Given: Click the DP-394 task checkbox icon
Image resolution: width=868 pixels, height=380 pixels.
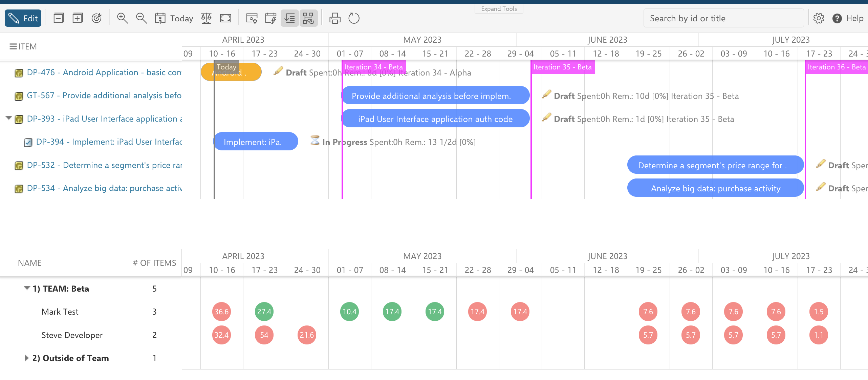Looking at the screenshot, I should 28,142.
